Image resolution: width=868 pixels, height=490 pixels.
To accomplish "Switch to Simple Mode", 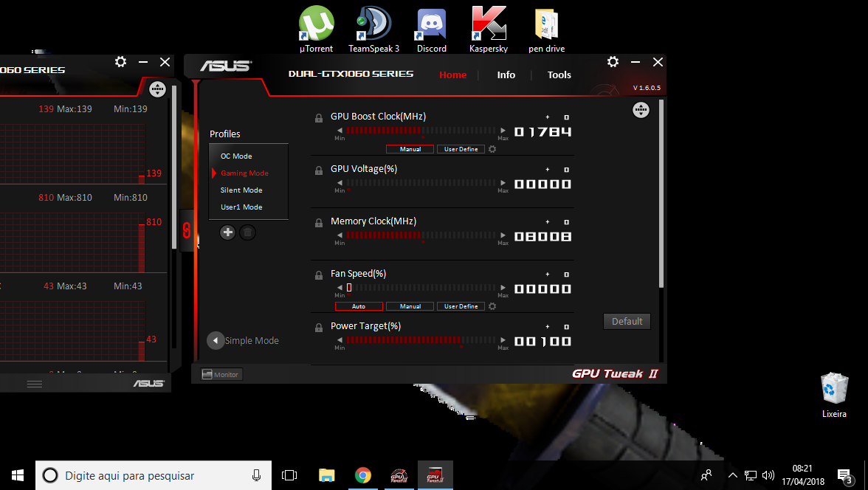I will point(243,340).
